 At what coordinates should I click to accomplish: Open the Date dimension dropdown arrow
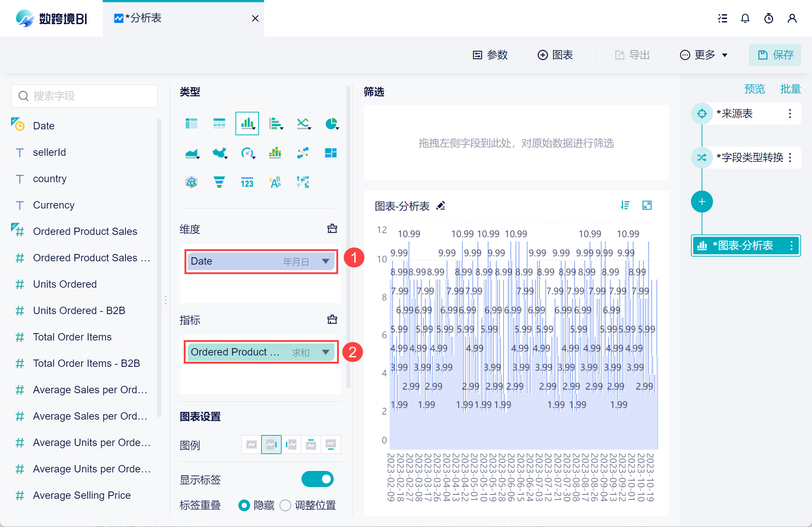(325, 261)
